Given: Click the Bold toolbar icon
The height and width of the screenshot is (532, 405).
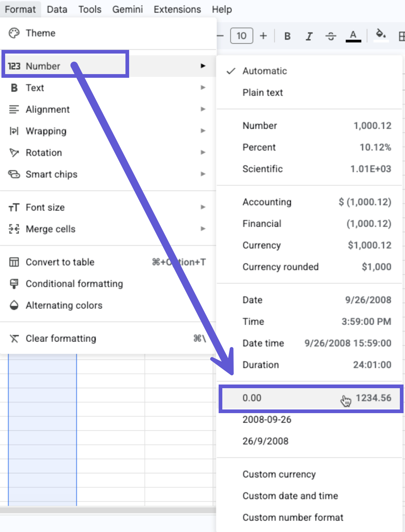Looking at the screenshot, I should click(x=287, y=36).
